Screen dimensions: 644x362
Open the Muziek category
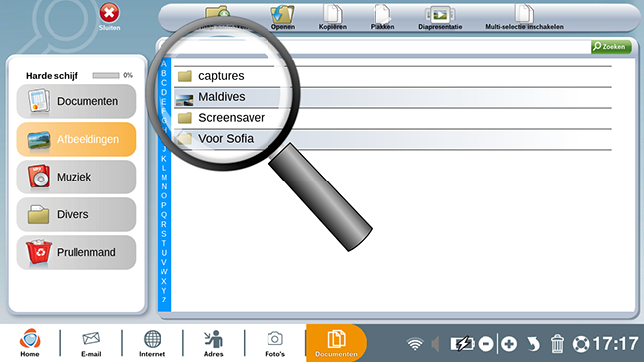[76, 177]
